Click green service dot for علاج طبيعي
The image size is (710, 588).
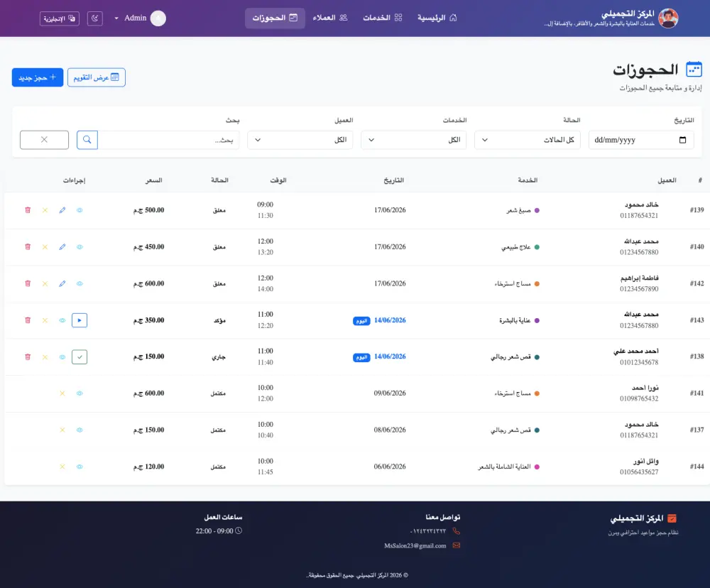tap(537, 247)
